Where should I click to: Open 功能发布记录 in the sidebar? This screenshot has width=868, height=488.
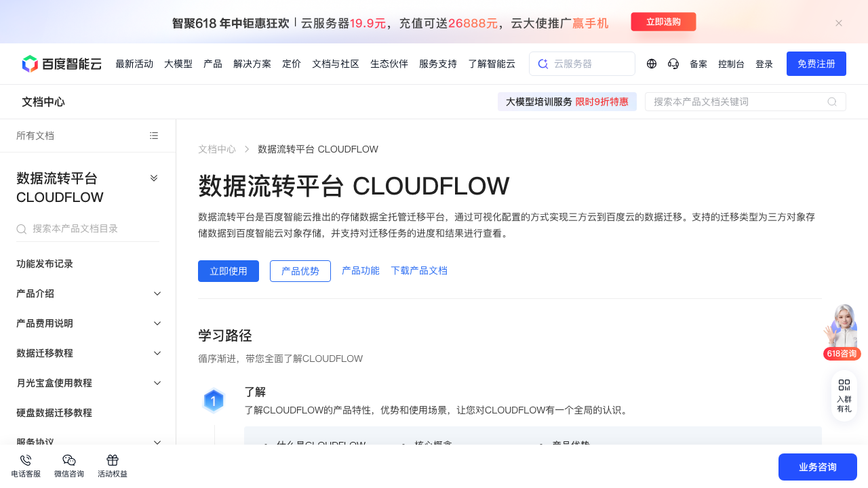pyautogui.click(x=45, y=264)
